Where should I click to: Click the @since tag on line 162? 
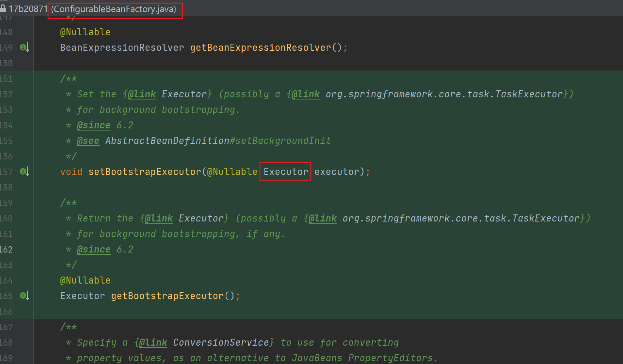click(94, 249)
